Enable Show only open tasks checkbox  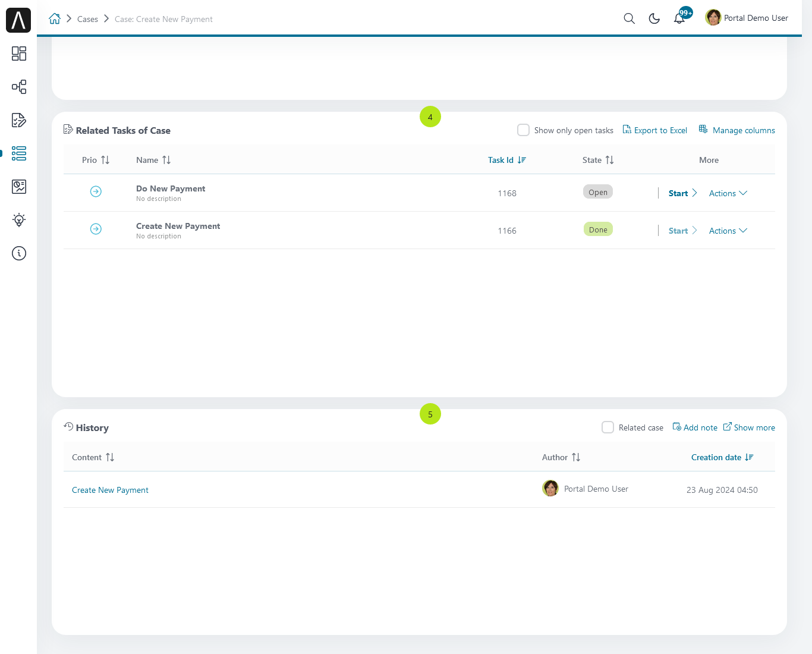pyautogui.click(x=523, y=130)
